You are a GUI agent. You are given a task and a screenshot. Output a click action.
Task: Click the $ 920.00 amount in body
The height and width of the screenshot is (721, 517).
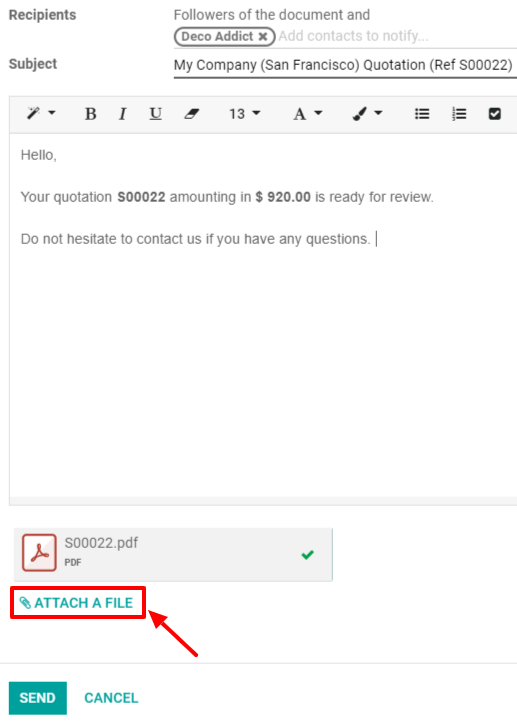point(283,197)
